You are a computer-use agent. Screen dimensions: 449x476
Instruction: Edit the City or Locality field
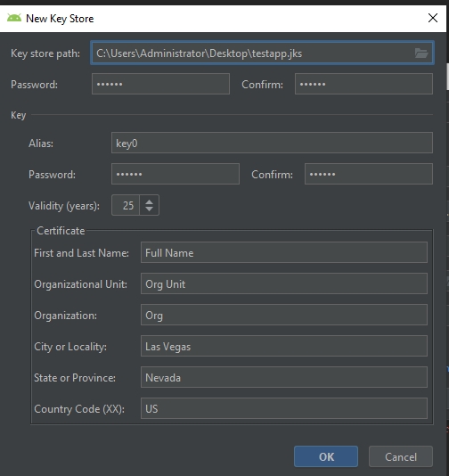tap(284, 346)
